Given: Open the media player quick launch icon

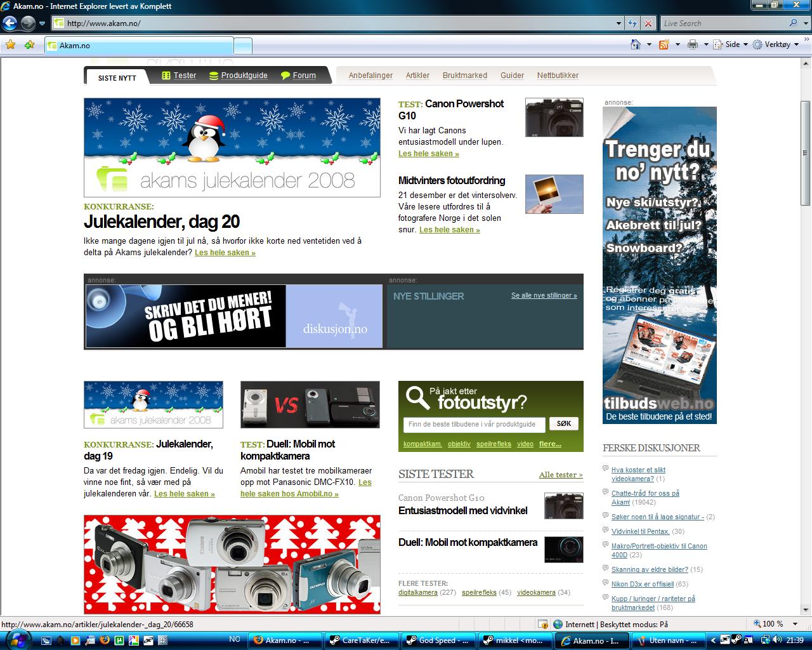Looking at the screenshot, I should click(75, 640).
